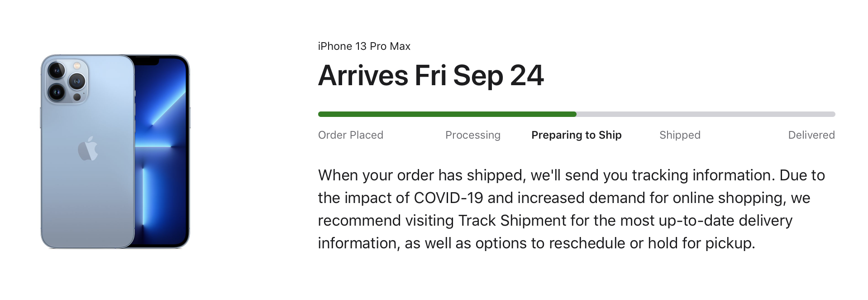The image size is (868, 300).
Task: Click the iPhone 13 Pro Max product name
Action: 364,46
